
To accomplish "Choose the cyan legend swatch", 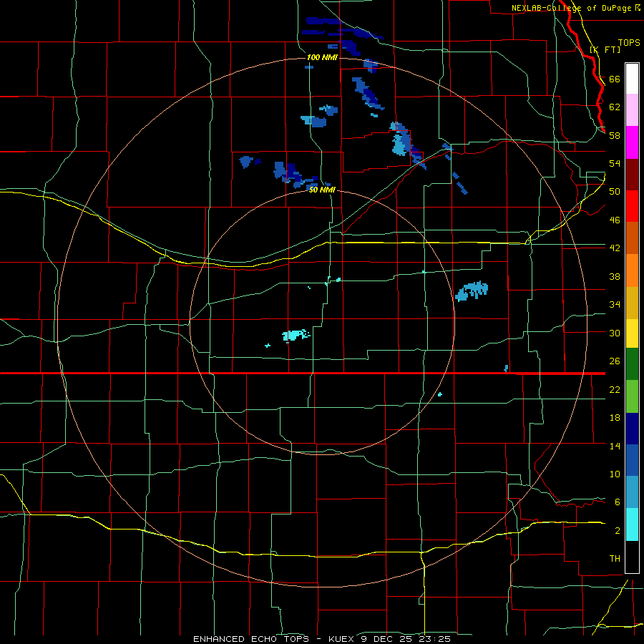I will [632, 525].
